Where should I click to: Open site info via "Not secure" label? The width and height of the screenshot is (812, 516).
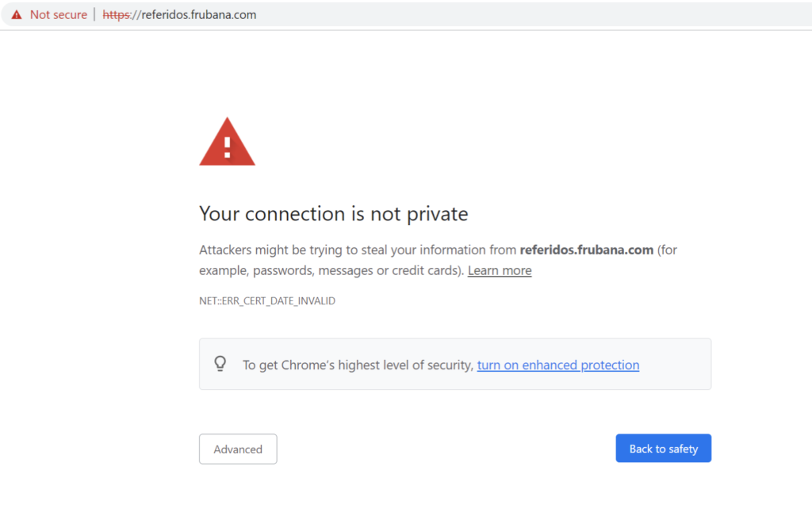coord(59,15)
